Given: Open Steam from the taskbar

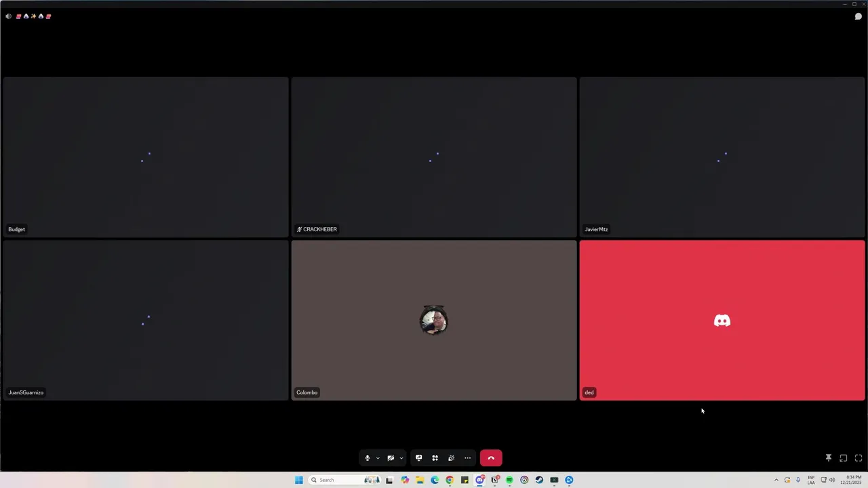Looking at the screenshot, I should pos(539,480).
